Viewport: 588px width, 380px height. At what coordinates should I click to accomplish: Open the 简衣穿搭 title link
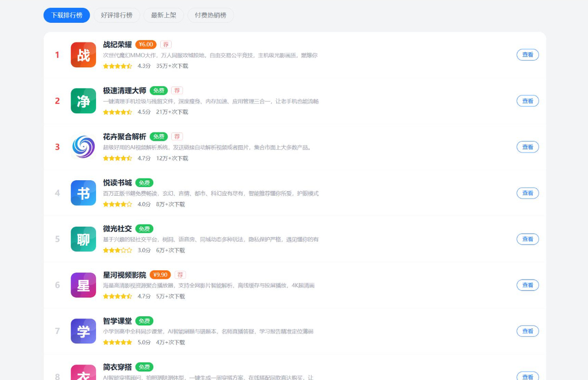click(117, 367)
